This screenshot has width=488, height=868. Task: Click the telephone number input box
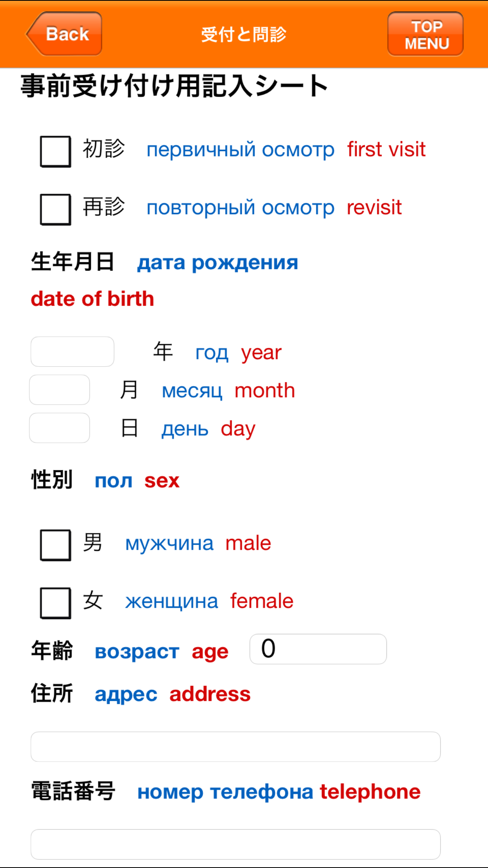point(236,844)
